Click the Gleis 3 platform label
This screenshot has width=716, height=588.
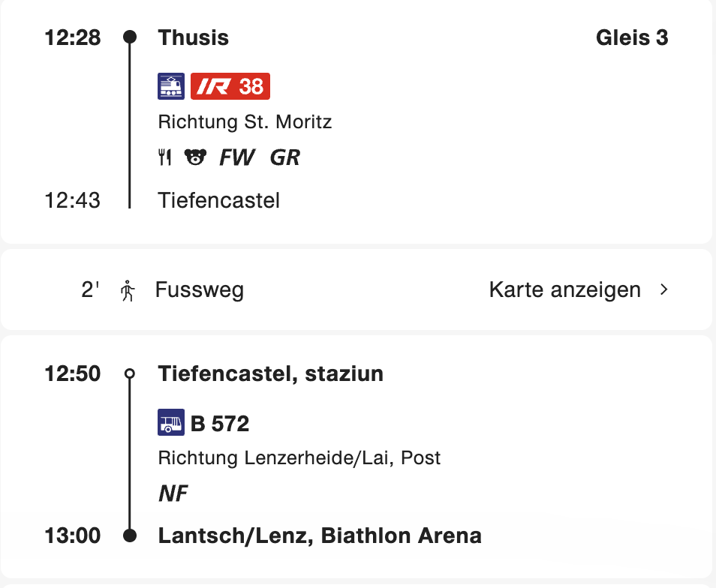coord(632,37)
